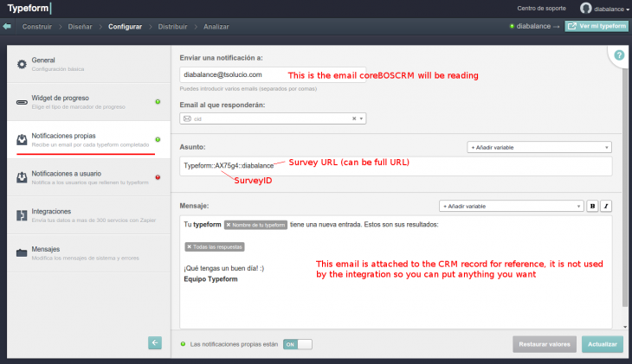Click the 'Ver mi typeform' button
Screen dimensions: 632x364
pyautogui.click(x=597, y=26)
